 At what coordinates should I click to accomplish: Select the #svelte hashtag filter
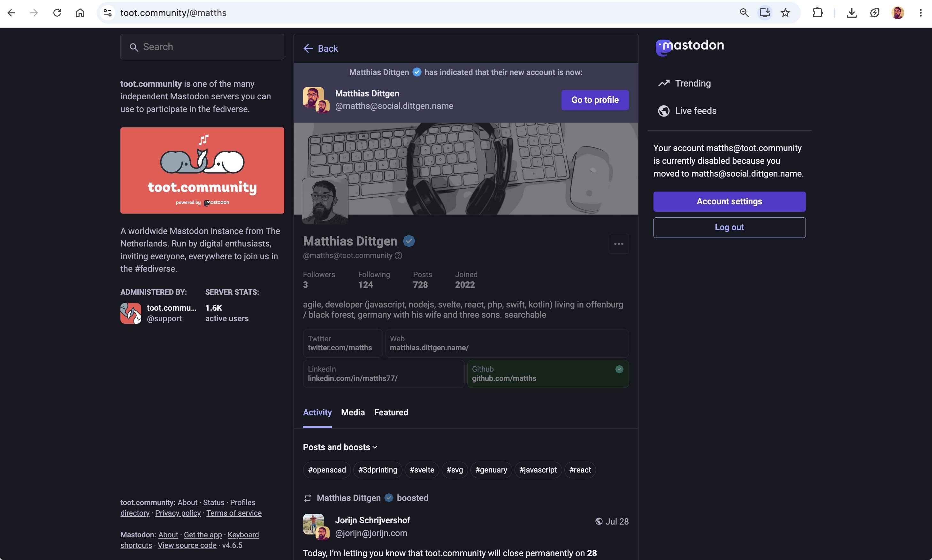(x=422, y=470)
